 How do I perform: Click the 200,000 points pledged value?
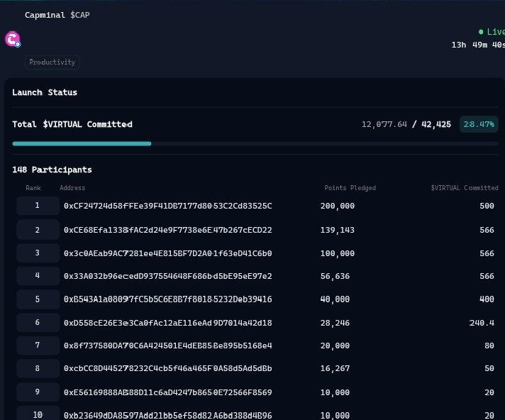click(x=338, y=206)
